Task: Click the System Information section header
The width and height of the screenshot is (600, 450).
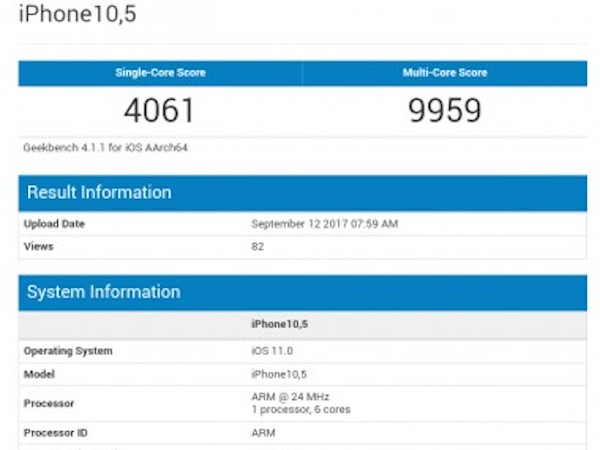Action: 104,292
